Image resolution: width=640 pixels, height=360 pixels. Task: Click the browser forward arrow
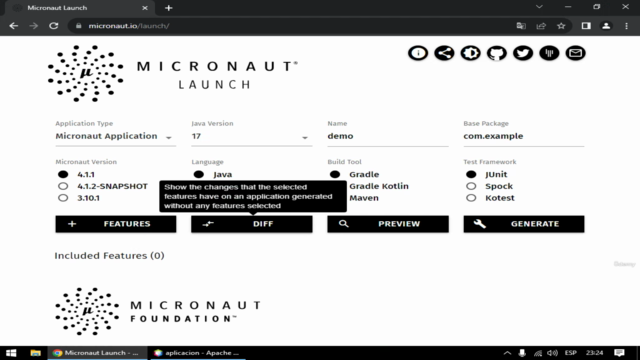[x=33, y=26]
